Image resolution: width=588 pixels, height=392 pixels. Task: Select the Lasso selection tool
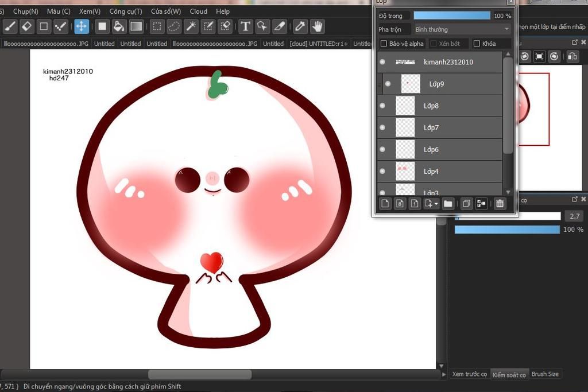tap(173, 26)
